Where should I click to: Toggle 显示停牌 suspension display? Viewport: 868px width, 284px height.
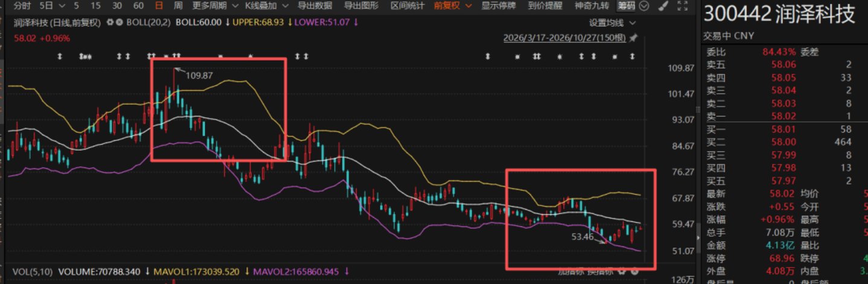[499, 6]
